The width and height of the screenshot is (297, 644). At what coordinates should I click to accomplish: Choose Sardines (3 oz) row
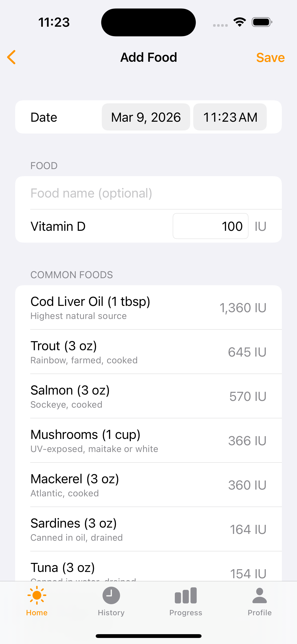click(x=148, y=529)
